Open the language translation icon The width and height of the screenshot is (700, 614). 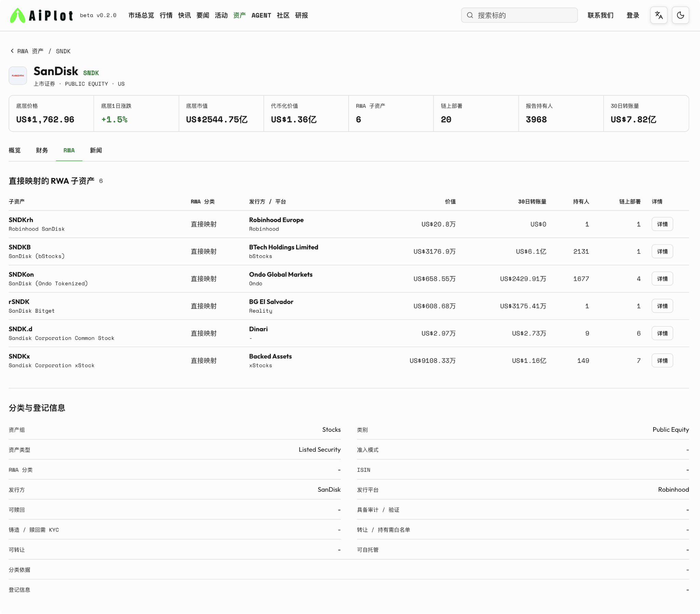coord(659,15)
